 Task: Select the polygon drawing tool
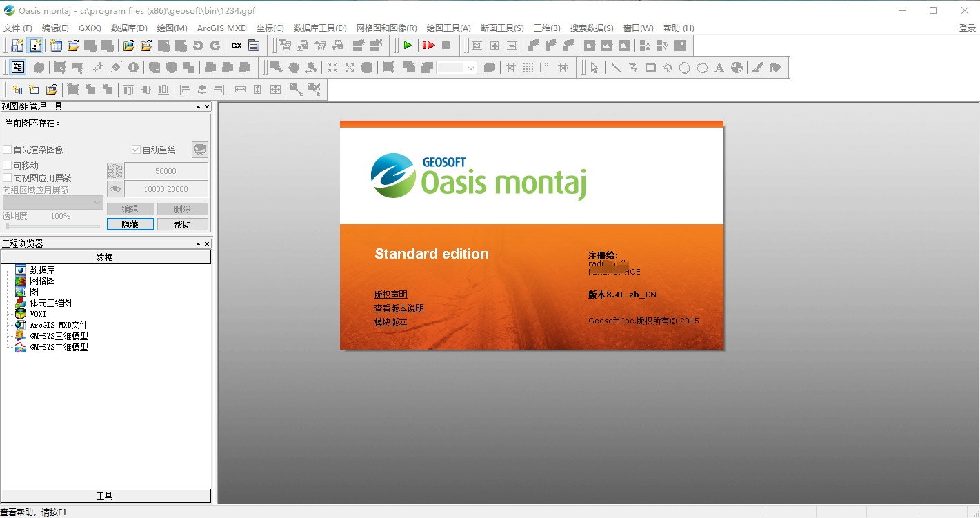[x=668, y=68]
